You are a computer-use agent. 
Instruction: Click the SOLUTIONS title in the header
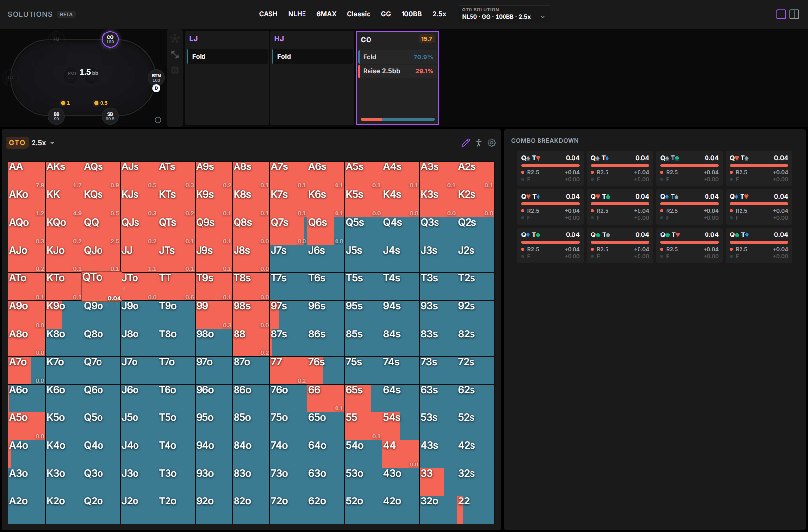point(30,14)
